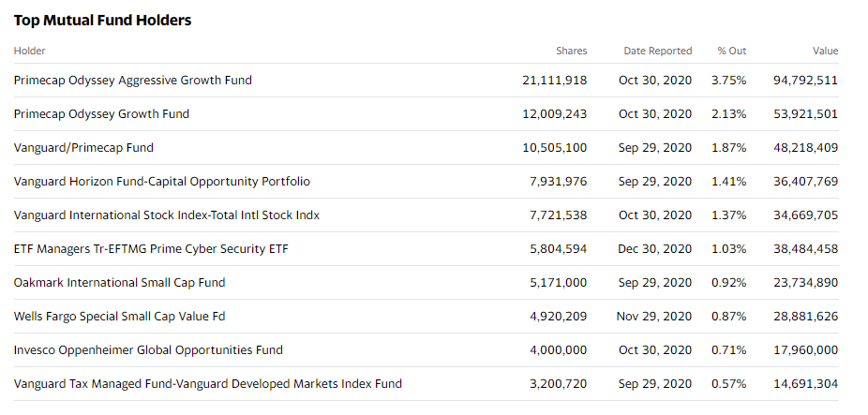Click the 94,792,511 value cell

pos(805,81)
